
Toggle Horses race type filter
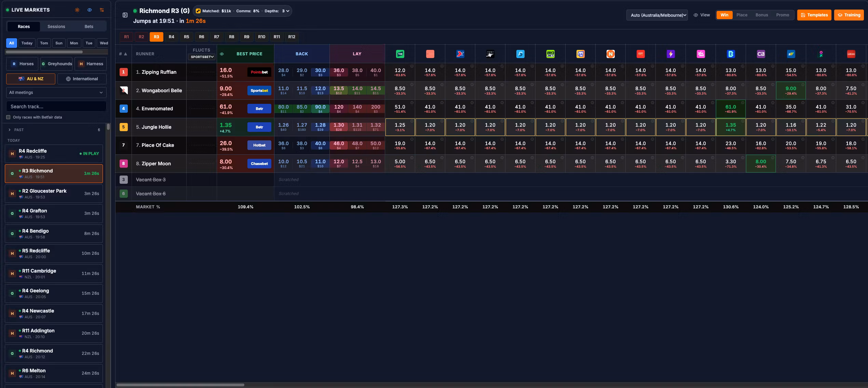[x=22, y=64]
